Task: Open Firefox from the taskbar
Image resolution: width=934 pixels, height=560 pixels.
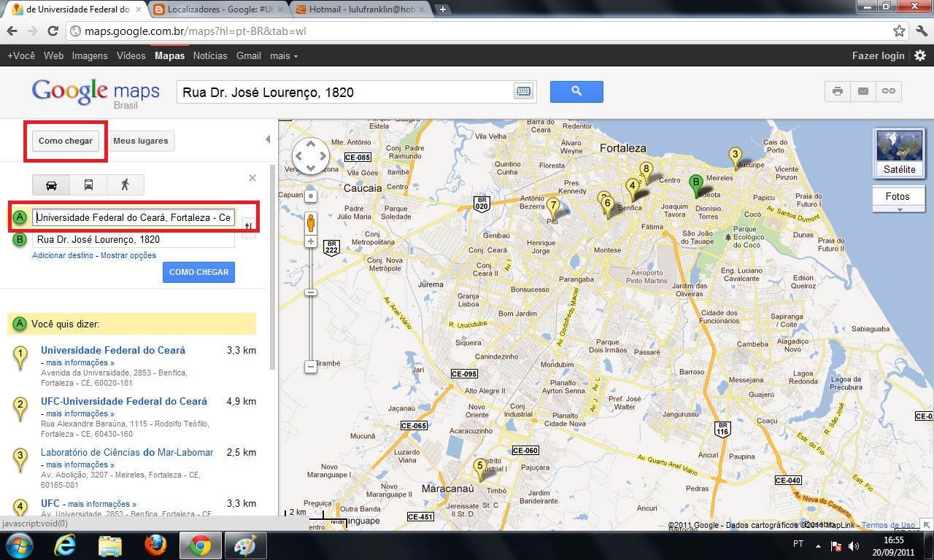Action: [x=155, y=545]
